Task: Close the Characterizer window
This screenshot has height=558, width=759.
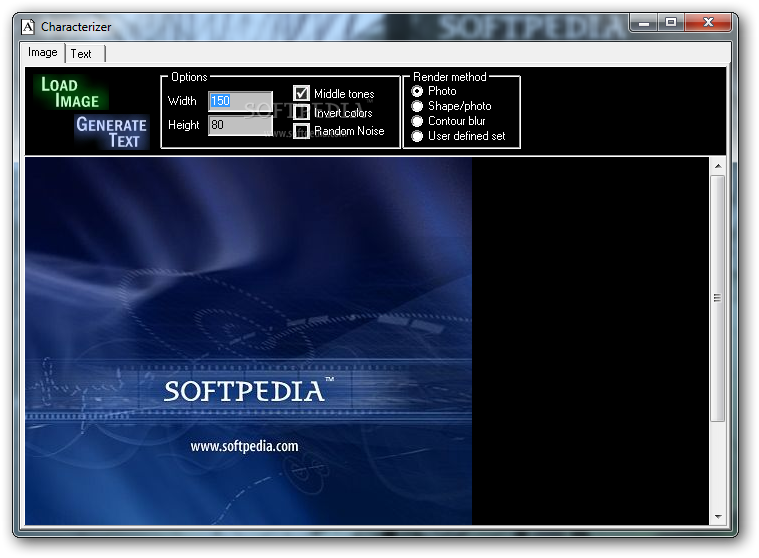Action: pos(708,22)
